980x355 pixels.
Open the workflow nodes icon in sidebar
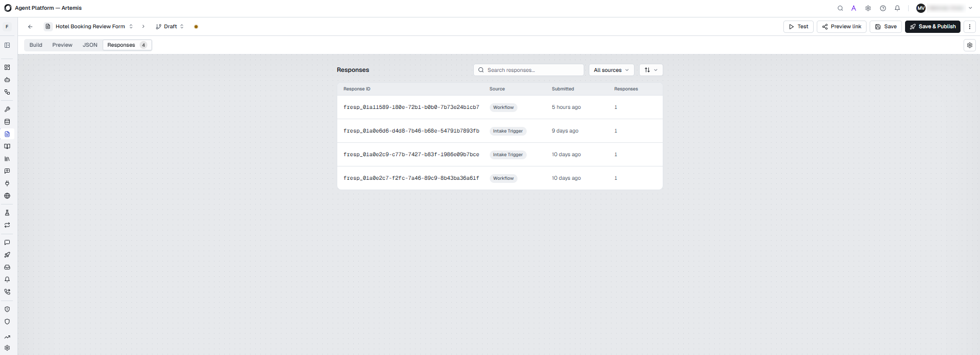7,92
